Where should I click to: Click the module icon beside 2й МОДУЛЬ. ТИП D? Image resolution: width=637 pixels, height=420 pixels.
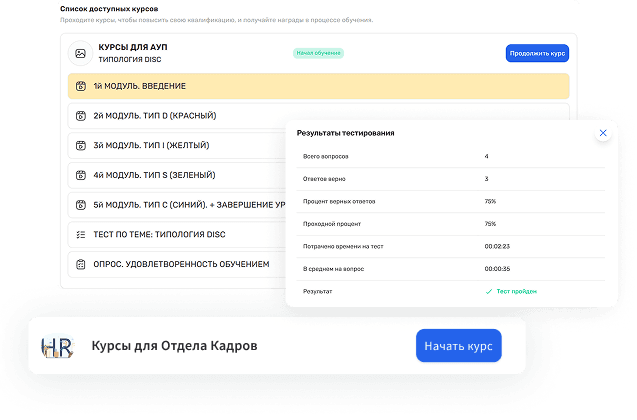[x=81, y=116]
